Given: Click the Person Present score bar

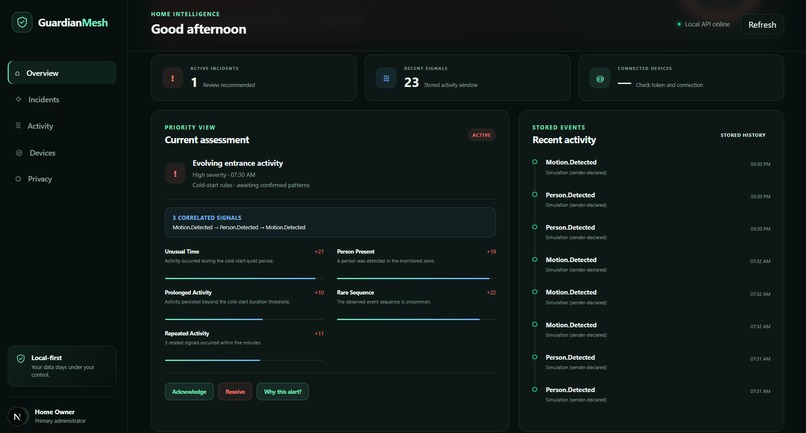Looking at the screenshot, I should (x=416, y=278).
